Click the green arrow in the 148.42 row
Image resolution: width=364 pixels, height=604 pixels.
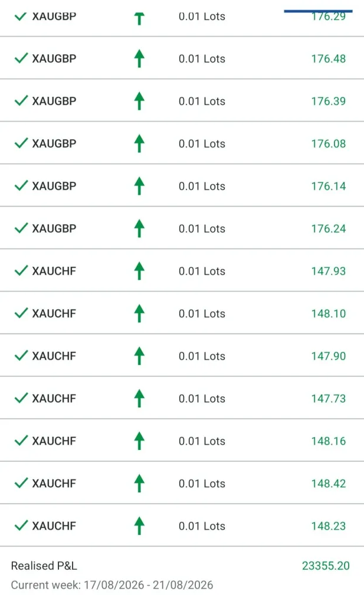(139, 484)
